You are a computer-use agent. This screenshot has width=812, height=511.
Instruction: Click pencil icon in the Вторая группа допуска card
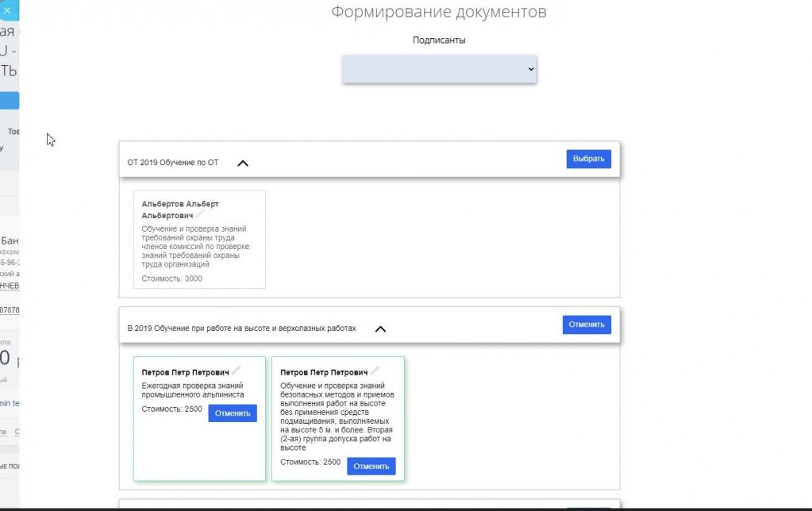[x=375, y=371]
